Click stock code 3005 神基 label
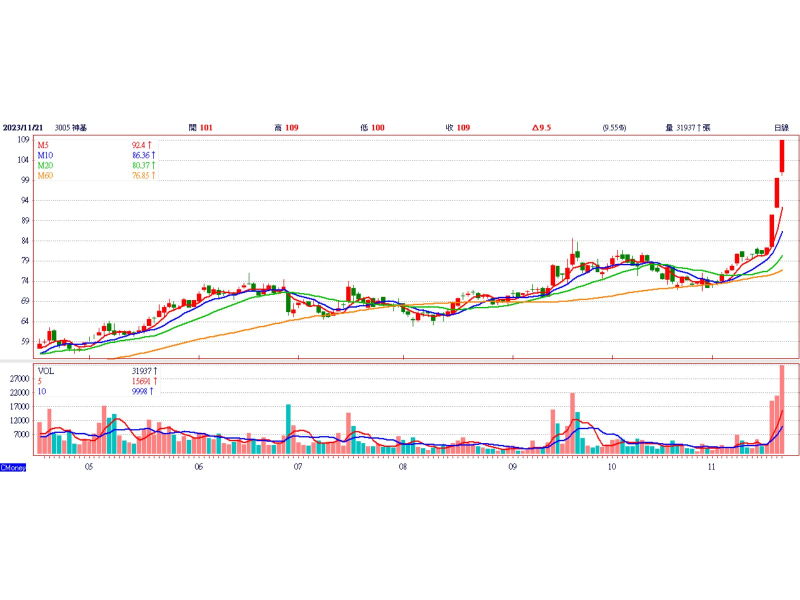The height and width of the screenshot is (600, 800). click(70, 128)
